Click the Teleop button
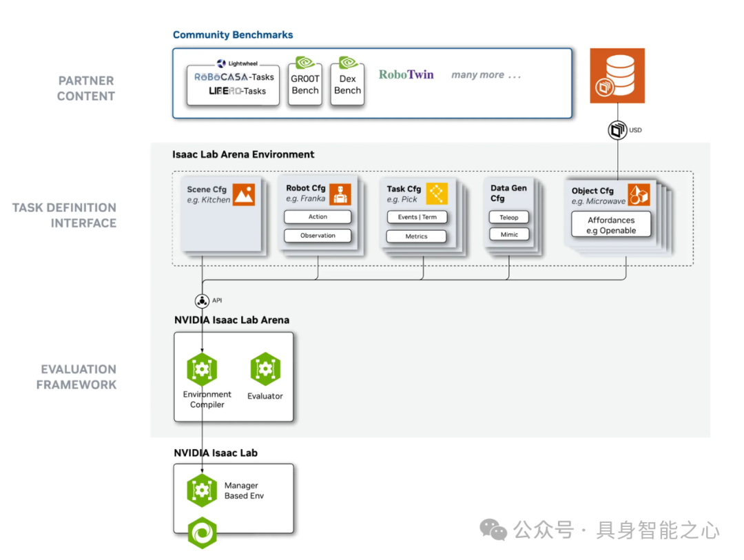 [509, 217]
